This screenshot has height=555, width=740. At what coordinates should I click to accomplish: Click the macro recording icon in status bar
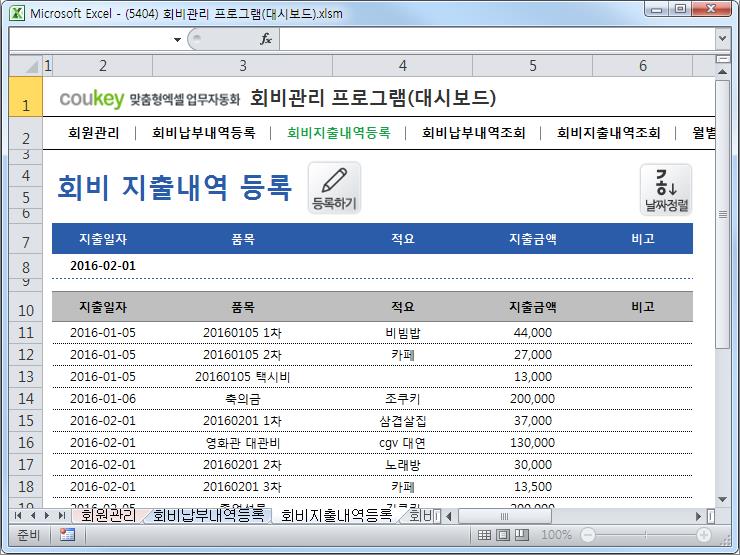point(67,535)
